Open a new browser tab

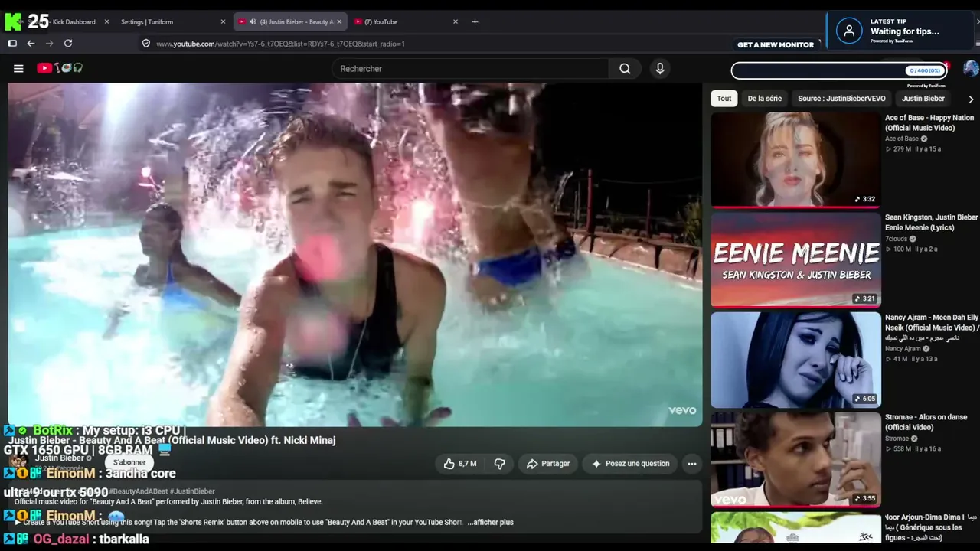(475, 22)
